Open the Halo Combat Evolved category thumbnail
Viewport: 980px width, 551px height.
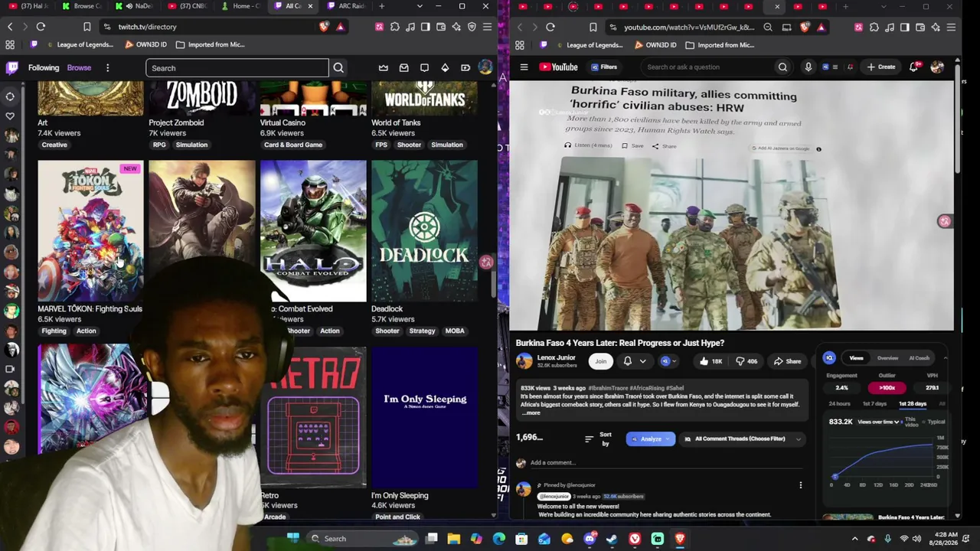coord(313,231)
